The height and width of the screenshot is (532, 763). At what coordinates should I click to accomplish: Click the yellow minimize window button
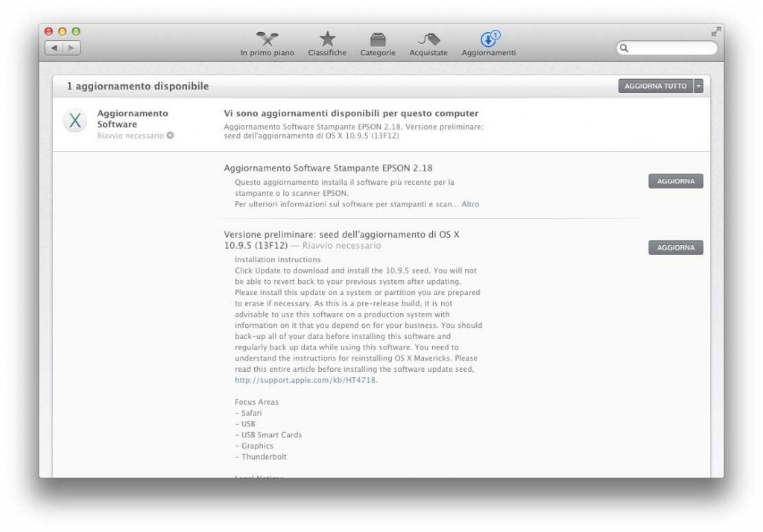(63, 31)
